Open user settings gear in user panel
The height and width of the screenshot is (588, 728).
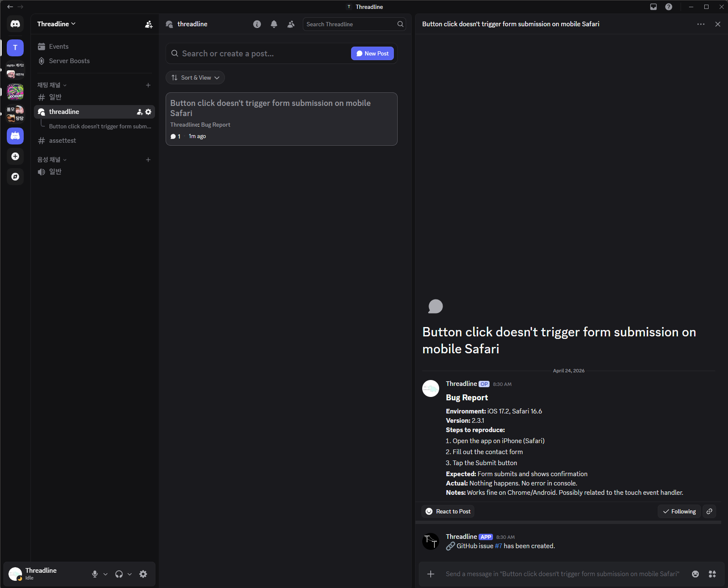click(143, 574)
